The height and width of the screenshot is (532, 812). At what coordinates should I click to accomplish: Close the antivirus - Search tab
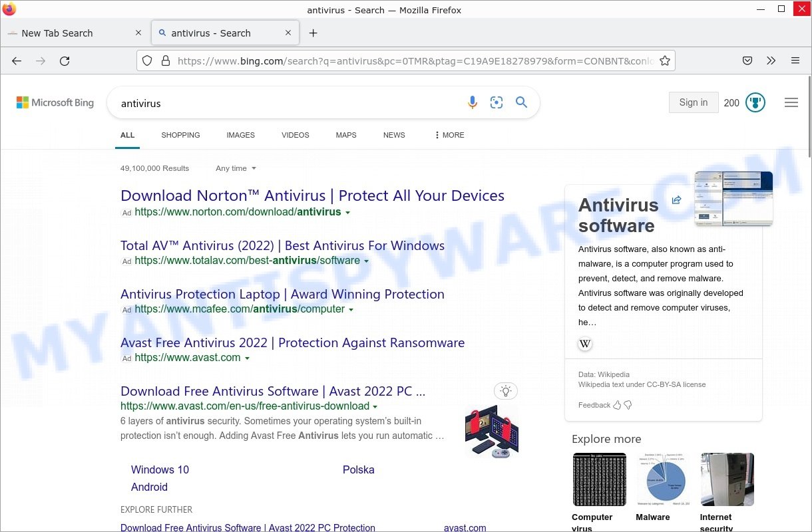pyautogui.click(x=288, y=33)
